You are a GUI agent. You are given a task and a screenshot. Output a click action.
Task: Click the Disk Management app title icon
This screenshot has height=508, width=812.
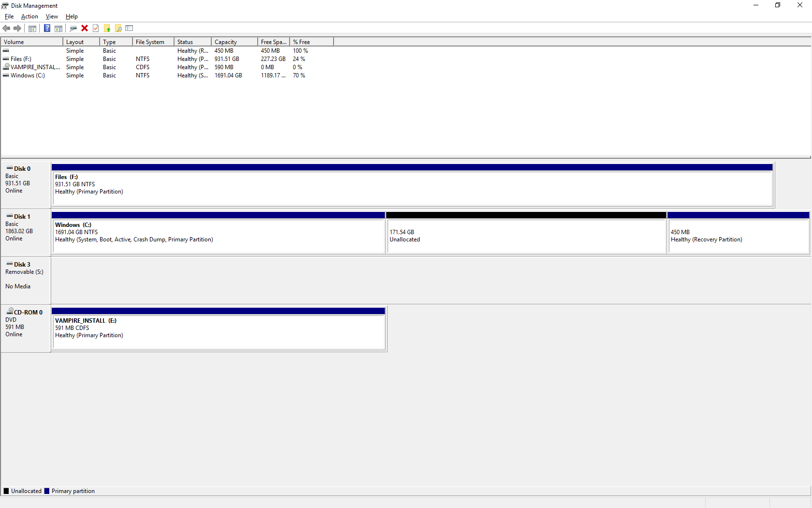(5, 6)
